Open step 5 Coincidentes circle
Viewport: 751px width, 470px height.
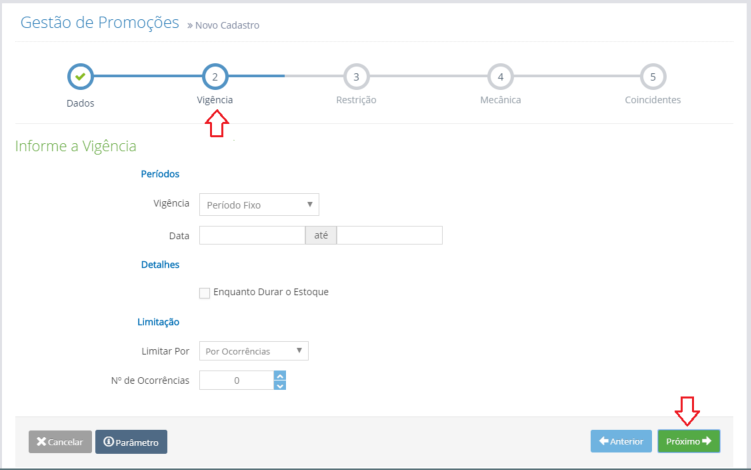(x=652, y=77)
